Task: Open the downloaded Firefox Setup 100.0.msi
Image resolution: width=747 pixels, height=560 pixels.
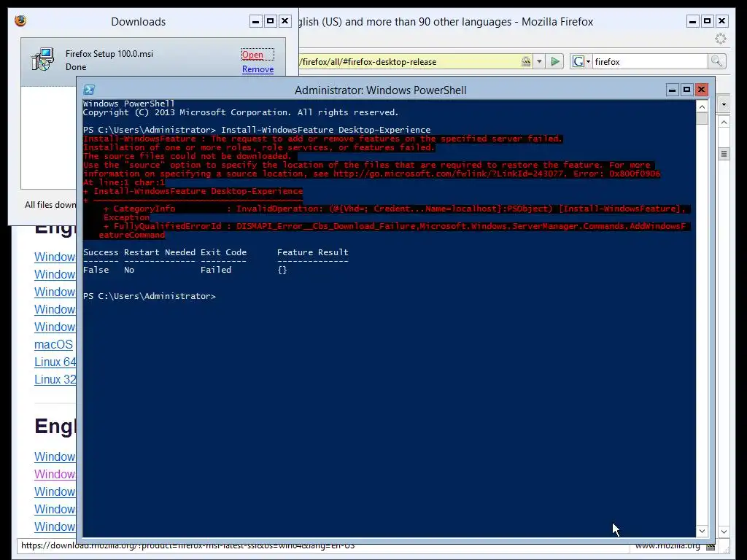Action: pyautogui.click(x=252, y=54)
